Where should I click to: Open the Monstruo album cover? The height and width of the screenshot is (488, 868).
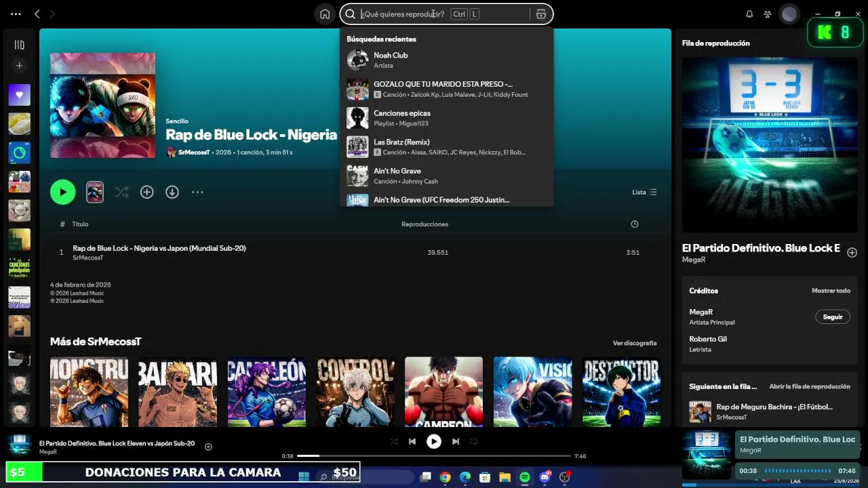coord(89,392)
